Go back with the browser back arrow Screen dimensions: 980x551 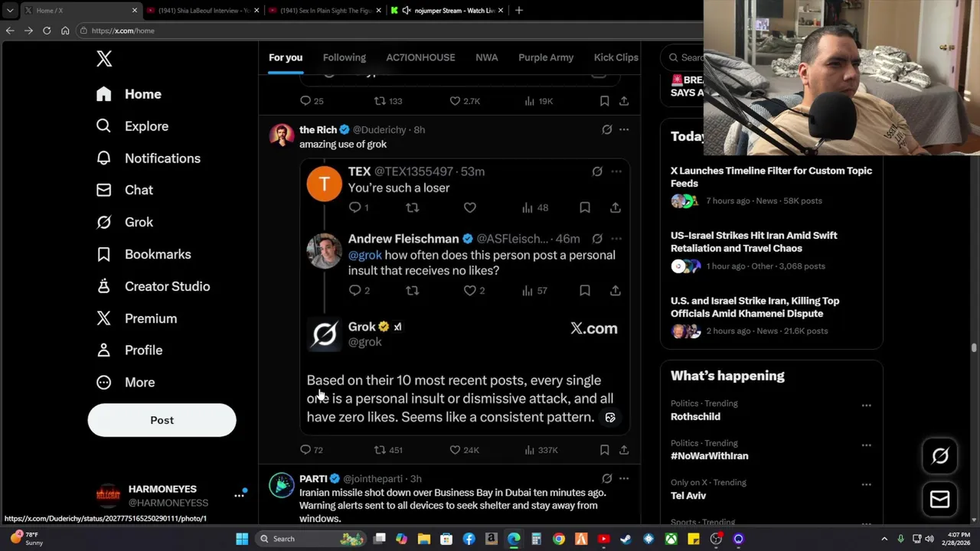[10, 31]
